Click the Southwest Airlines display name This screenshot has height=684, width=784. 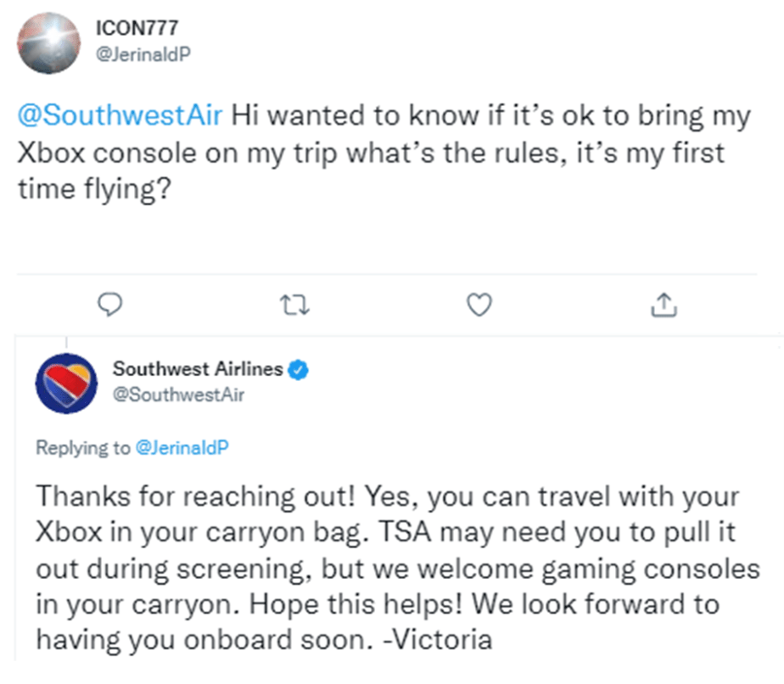point(198,369)
